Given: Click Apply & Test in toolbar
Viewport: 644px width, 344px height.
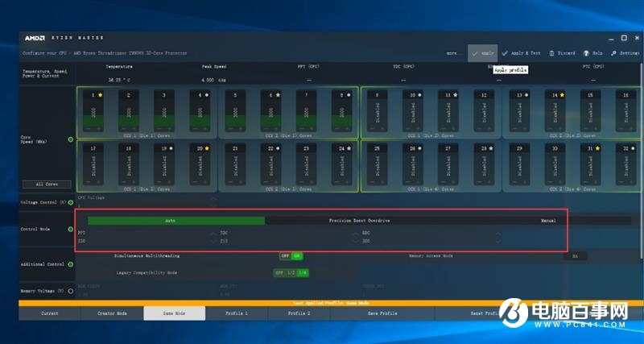Looking at the screenshot, I should [522, 53].
